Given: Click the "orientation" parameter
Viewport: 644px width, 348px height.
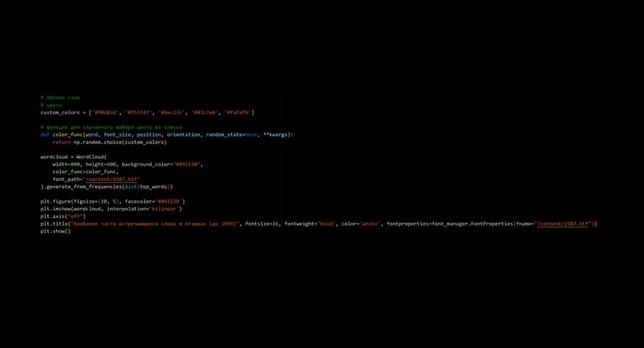Looking at the screenshot, I should click(x=183, y=134).
